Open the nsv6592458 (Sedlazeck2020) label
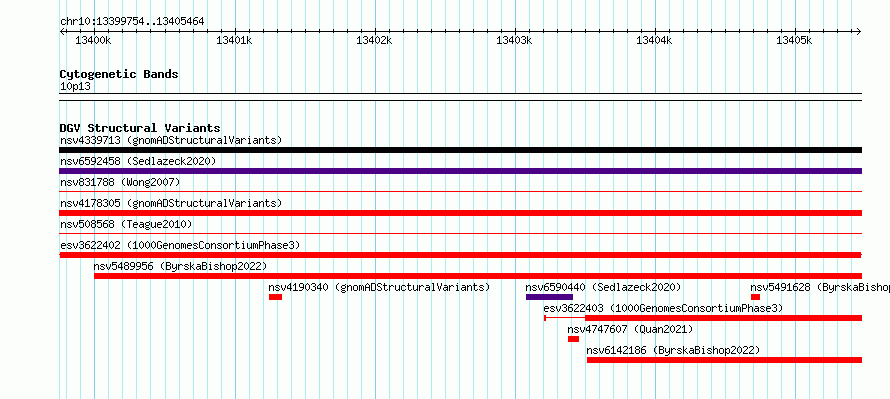This screenshot has height=399, width=890. pos(138,161)
